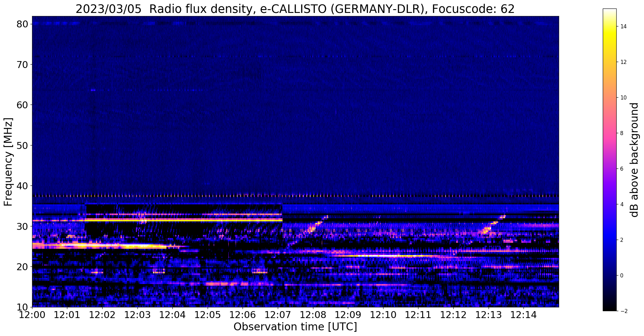Click the yellow horizontal line at 31.5 MHz near 12:05
Image resolution: width=644 pixels, height=336 pixels.
coord(183,220)
